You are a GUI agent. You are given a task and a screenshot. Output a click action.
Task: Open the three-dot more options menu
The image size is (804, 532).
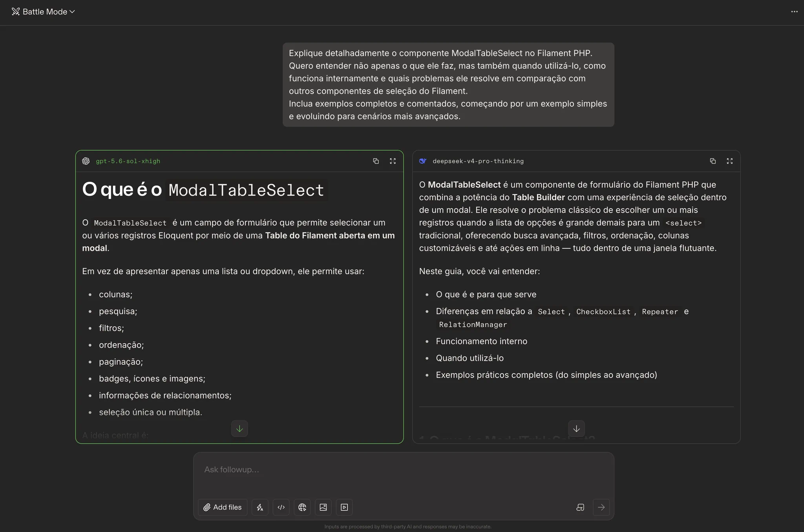pos(794,12)
